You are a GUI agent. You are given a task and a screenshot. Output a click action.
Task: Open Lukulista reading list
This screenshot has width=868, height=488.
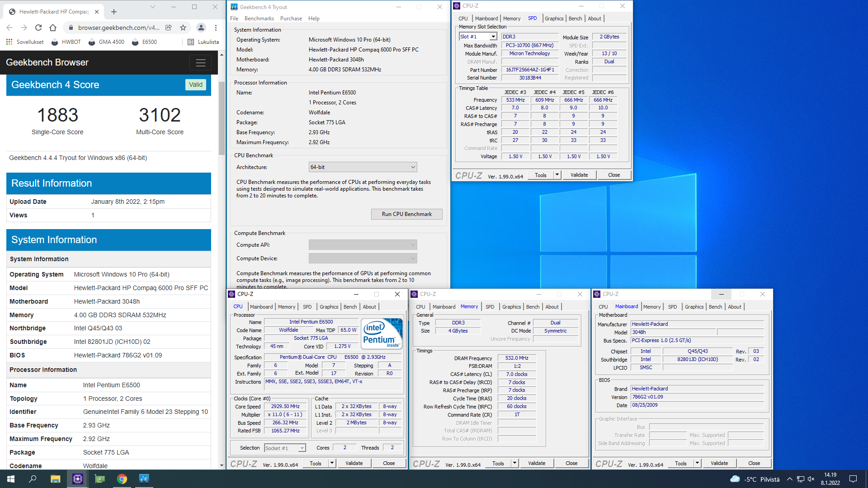point(203,42)
